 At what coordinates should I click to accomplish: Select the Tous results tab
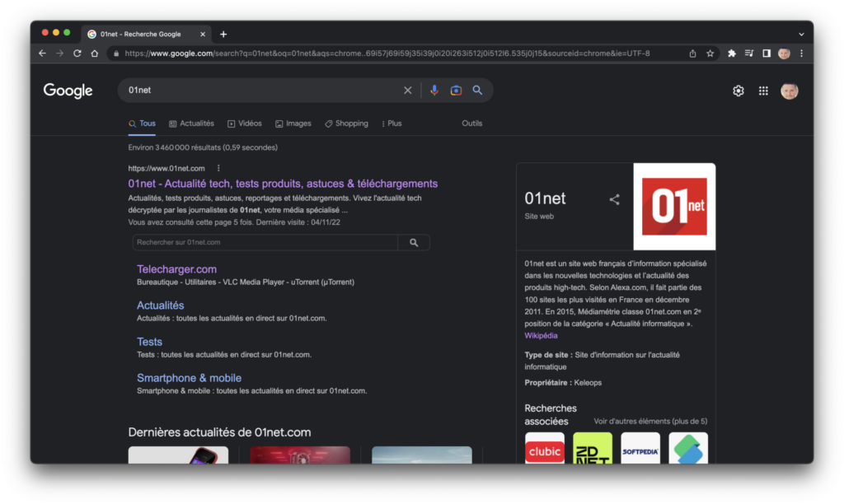[x=142, y=124]
